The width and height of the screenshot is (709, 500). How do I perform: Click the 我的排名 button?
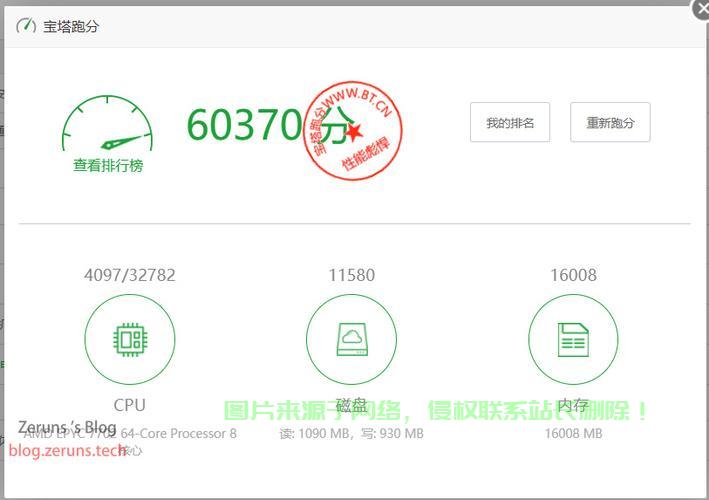[510, 123]
